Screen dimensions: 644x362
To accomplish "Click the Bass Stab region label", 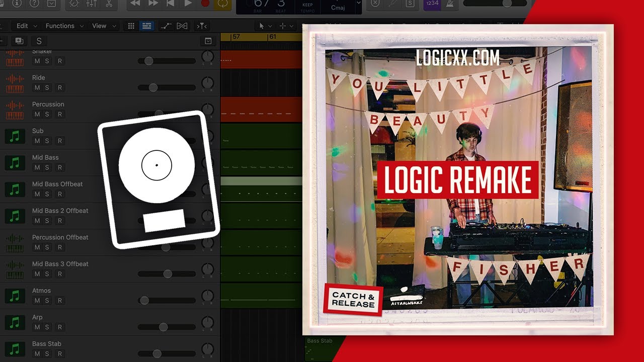I will tap(319, 341).
